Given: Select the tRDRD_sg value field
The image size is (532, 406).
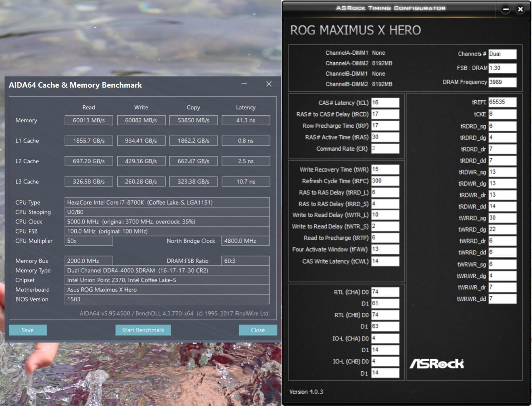Looking at the screenshot, I should [502, 126].
